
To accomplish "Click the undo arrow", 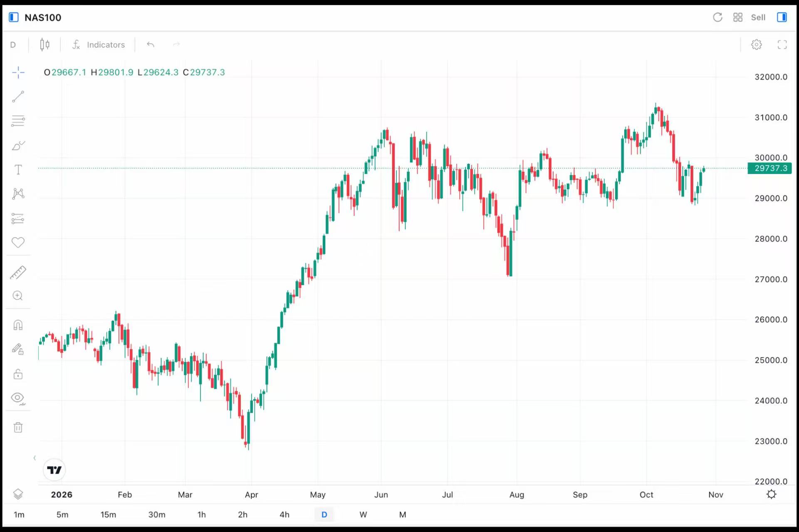I will (151, 45).
